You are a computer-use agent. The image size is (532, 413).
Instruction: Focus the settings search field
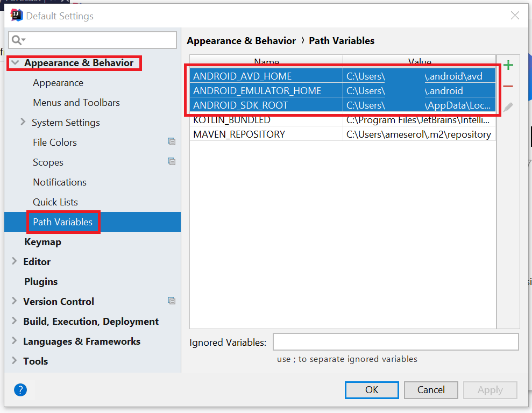pos(93,40)
